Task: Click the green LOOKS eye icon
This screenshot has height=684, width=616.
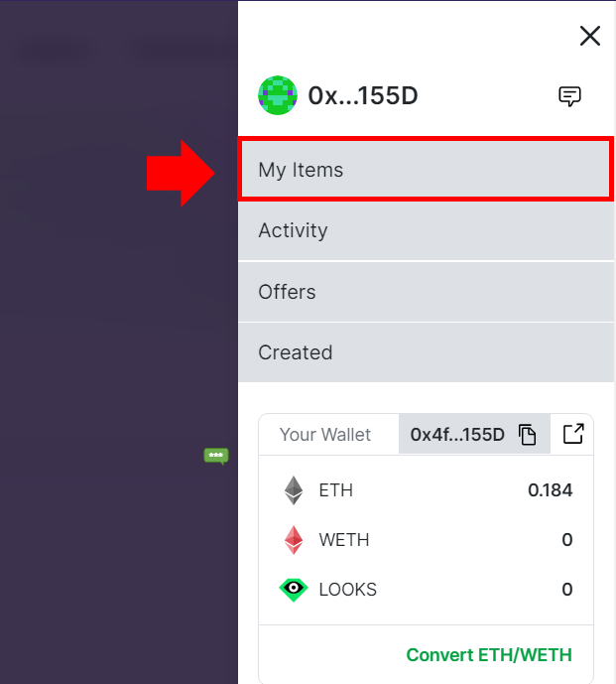Action: 294,590
